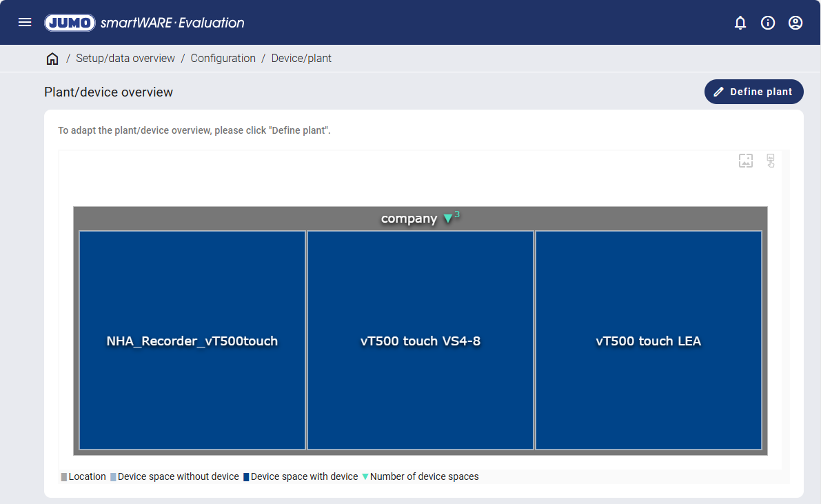
Task: Click the company location header
Action: [409, 219]
